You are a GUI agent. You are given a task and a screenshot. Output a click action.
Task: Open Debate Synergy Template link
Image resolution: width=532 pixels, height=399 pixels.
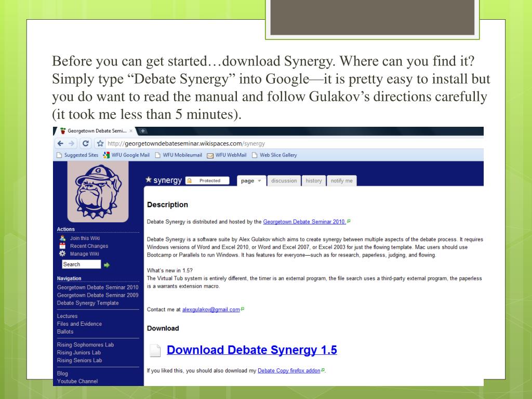coord(88,303)
